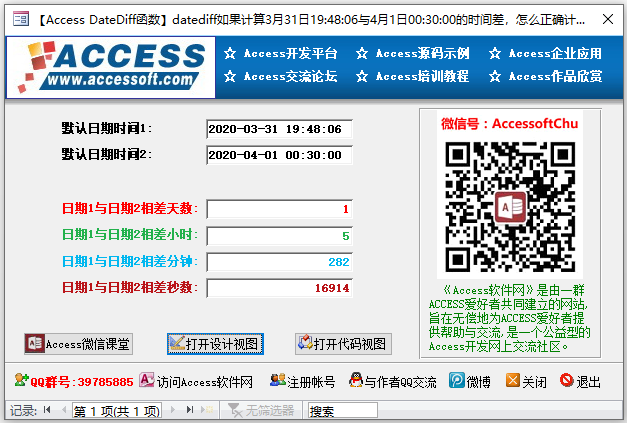Click the 关闭 label

pyautogui.click(x=534, y=382)
